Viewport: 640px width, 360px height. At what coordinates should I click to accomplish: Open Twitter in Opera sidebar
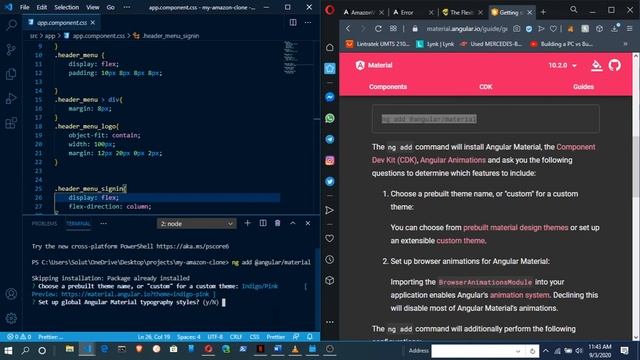[330, 181]
